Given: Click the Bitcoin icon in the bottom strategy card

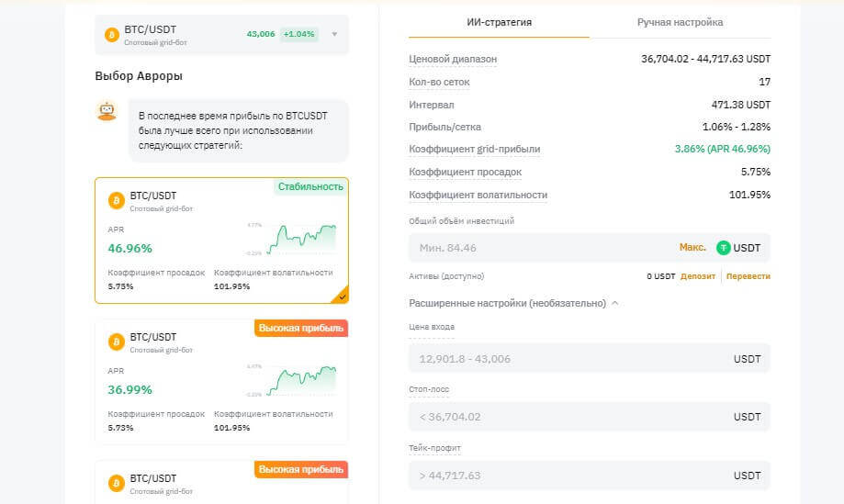Looking at the screenshot, I should (117, 483).
